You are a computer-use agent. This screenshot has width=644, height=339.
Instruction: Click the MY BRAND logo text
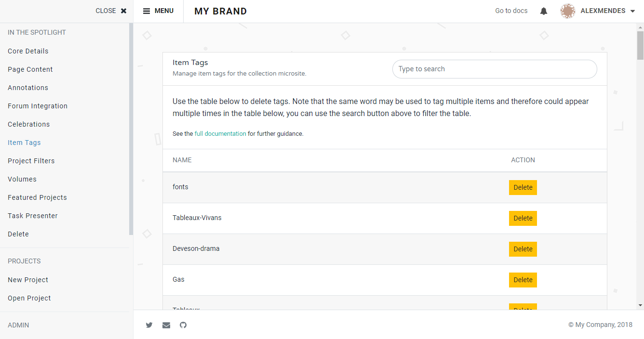(x=220, y=11)
